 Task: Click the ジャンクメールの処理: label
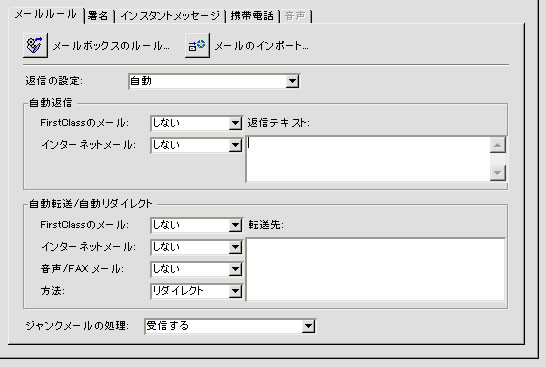click(77, 326)
